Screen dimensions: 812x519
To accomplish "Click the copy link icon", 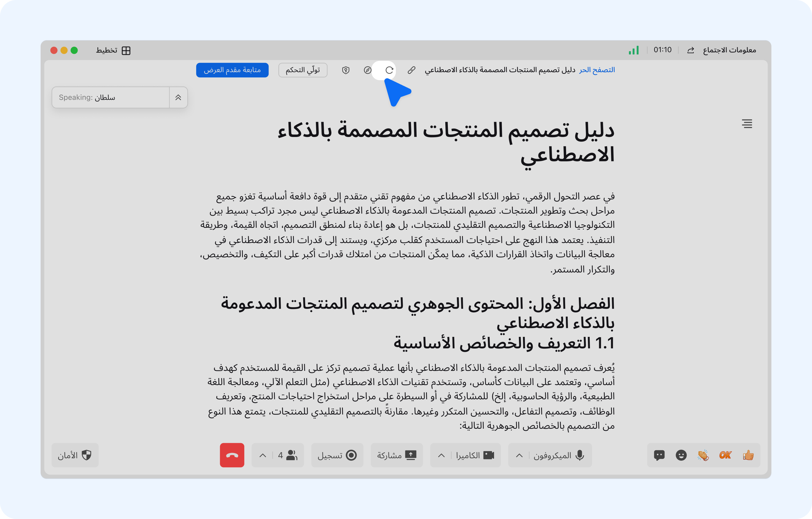I will pos(411,70).
